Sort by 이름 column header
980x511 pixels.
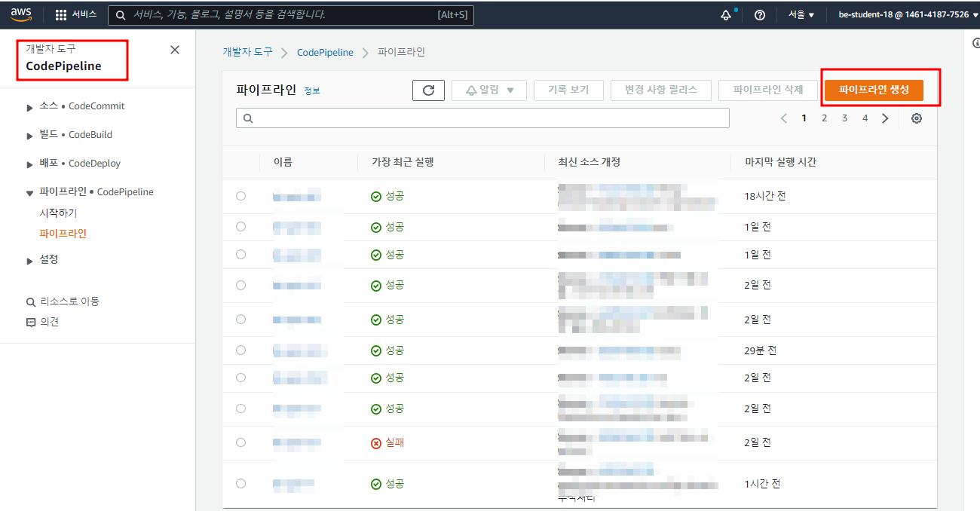283,162
